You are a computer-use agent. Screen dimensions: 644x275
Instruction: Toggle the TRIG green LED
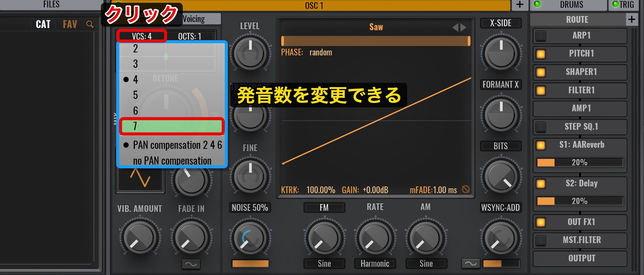click(615, 4)
